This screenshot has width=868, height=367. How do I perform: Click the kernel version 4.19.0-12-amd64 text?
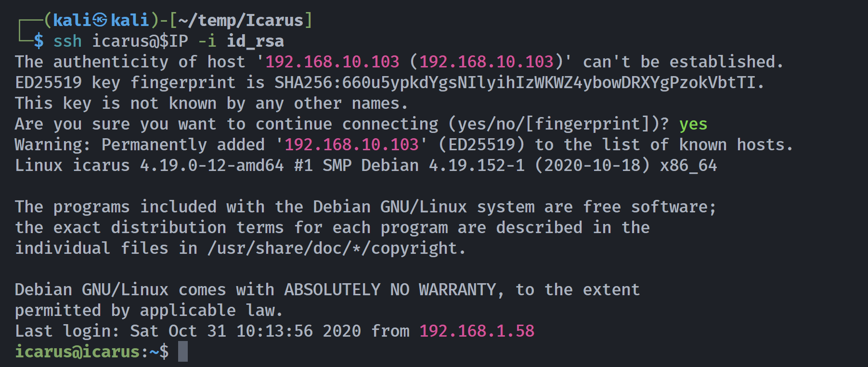click(x=212, y=166)
